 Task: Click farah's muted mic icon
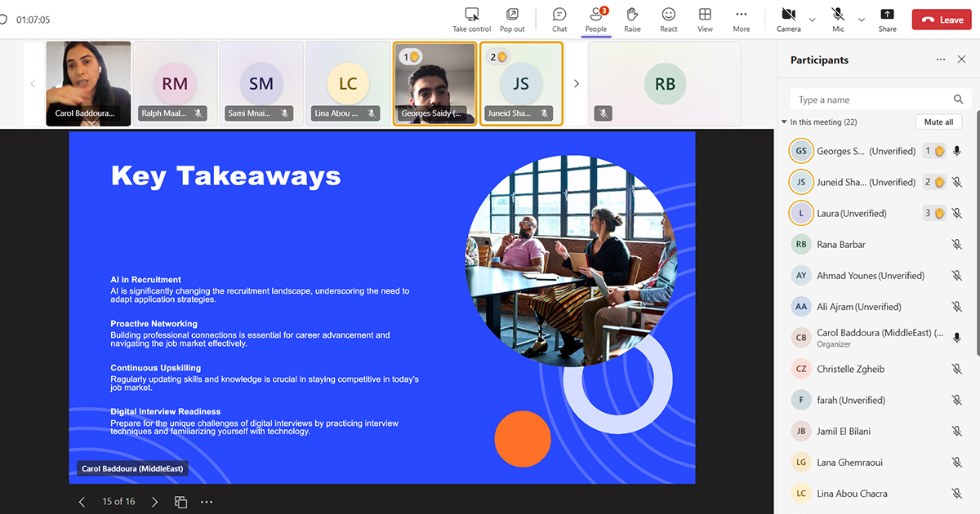pyautogui.click(x=957, y=400)
